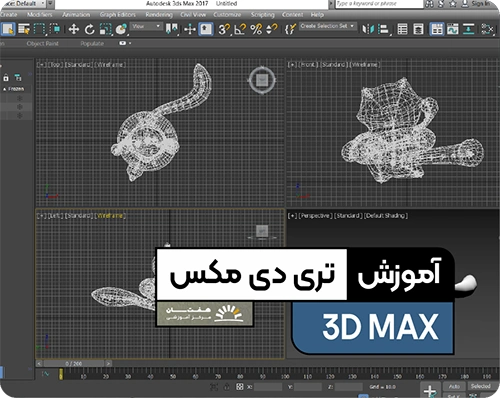
Task: Open the View reference coordinate dropdown
Action: click(x=146, y=26)
